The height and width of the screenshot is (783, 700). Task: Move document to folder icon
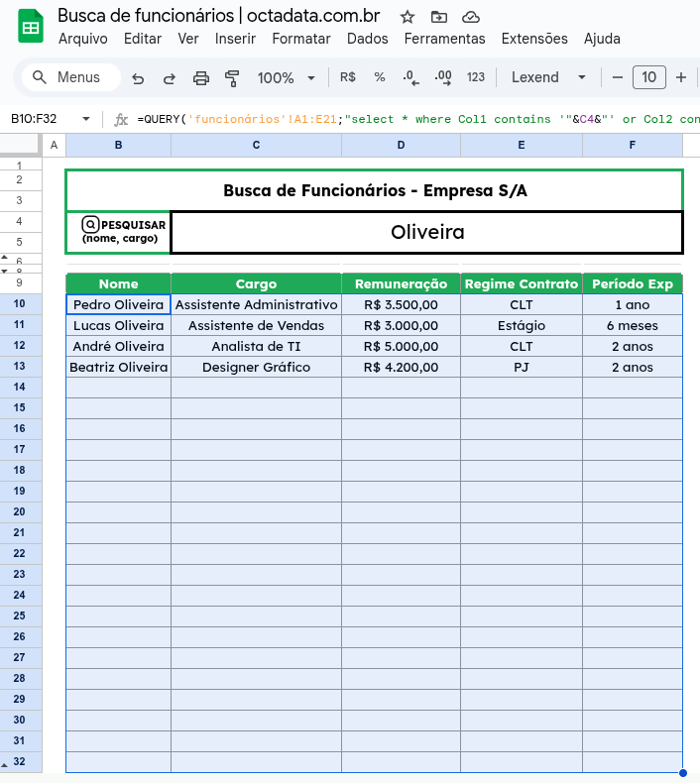438,18
